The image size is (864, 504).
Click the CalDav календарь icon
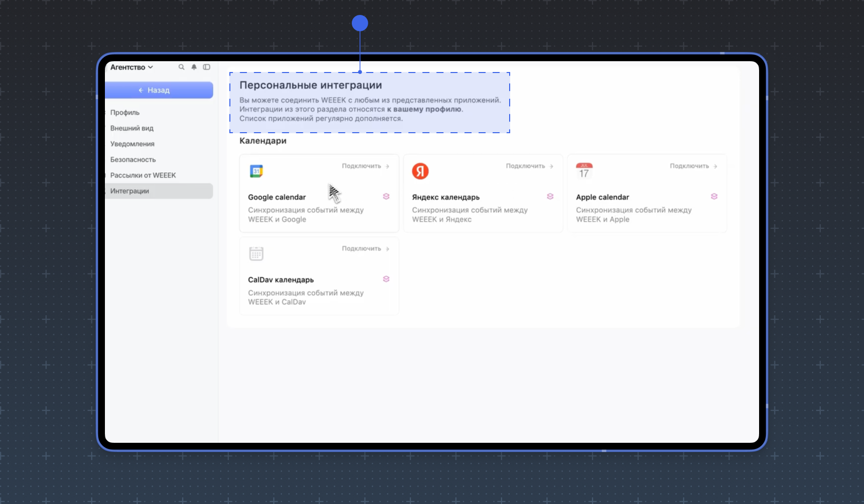(x=256, y=253)
